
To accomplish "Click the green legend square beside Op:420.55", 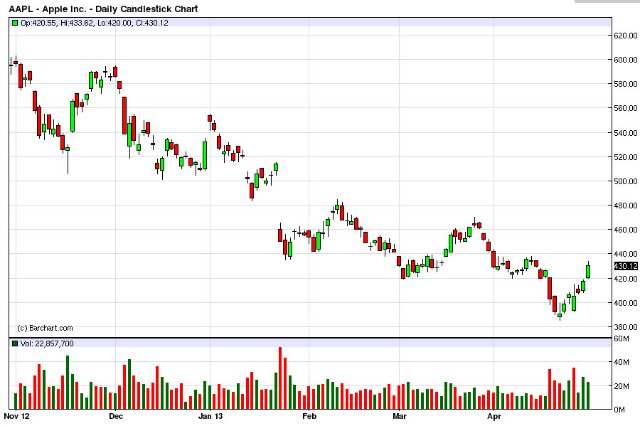I will [15, 23].
